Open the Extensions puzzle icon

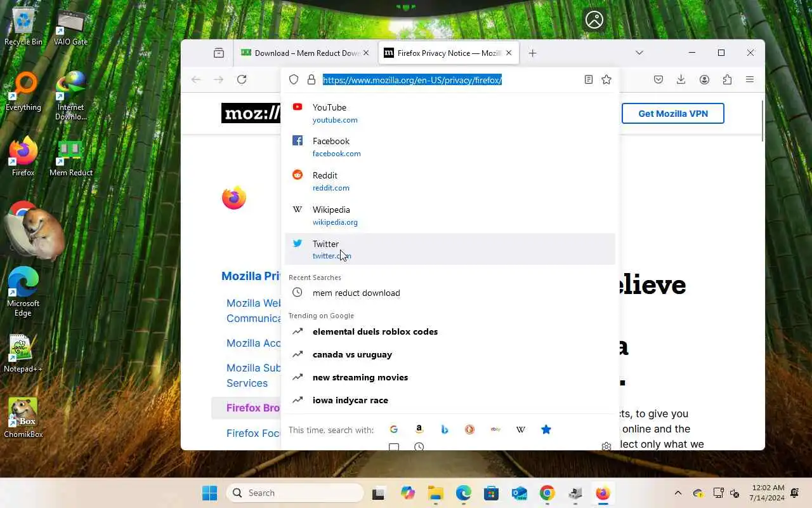727,79
